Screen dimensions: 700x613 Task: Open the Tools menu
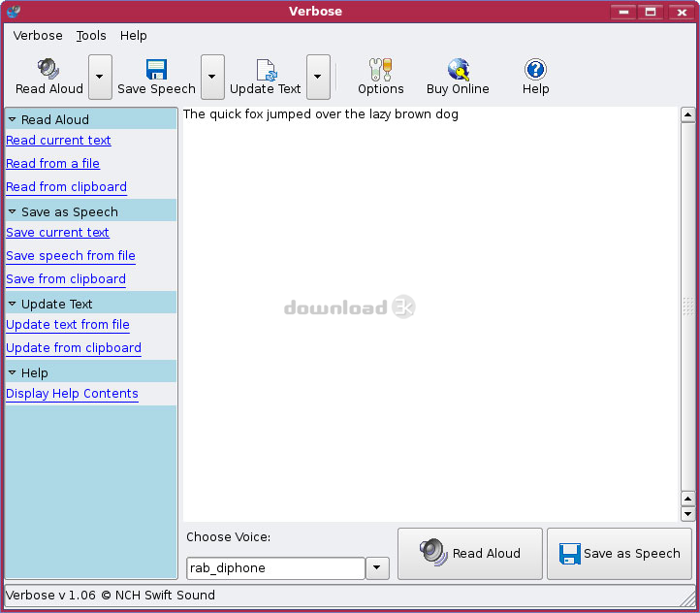coord(91,35)
